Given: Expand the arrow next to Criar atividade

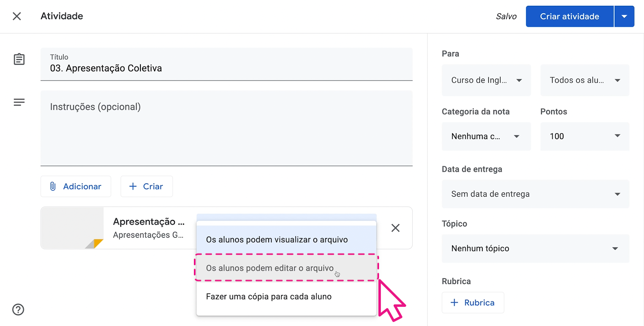Looking at the screenshot, I should click(624, 16).
